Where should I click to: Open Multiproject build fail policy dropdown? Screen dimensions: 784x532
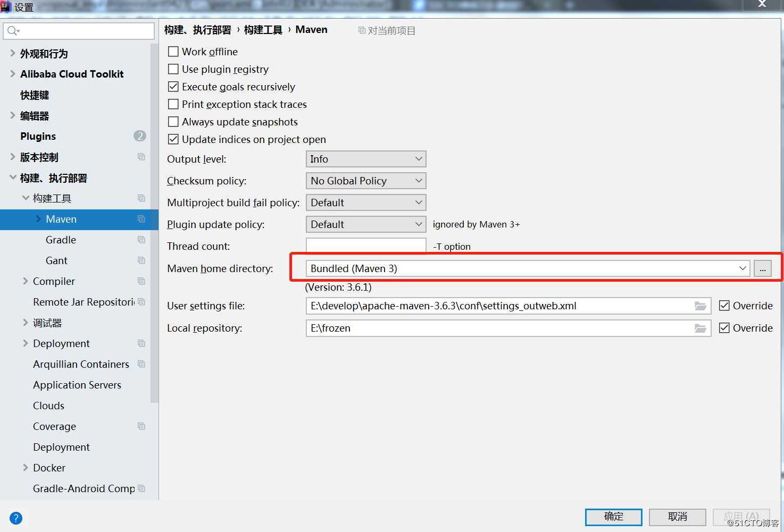pos(366,202)
